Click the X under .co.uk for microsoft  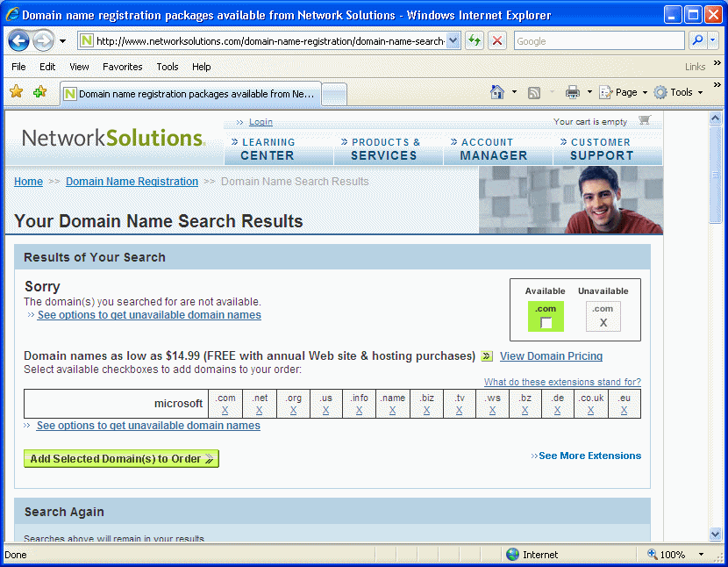tap(590, 411)
